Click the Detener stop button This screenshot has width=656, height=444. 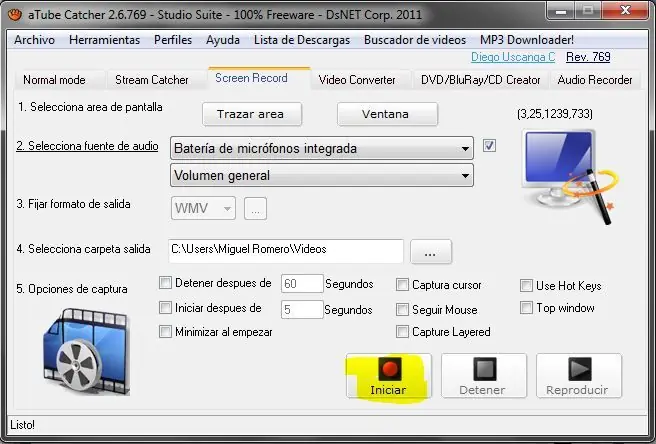484,375
